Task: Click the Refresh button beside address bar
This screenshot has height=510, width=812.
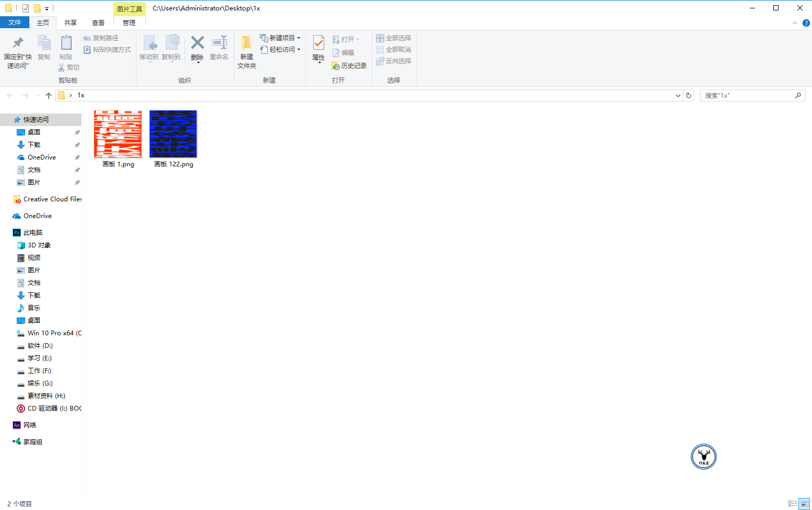Action: [x=689, y=96]
